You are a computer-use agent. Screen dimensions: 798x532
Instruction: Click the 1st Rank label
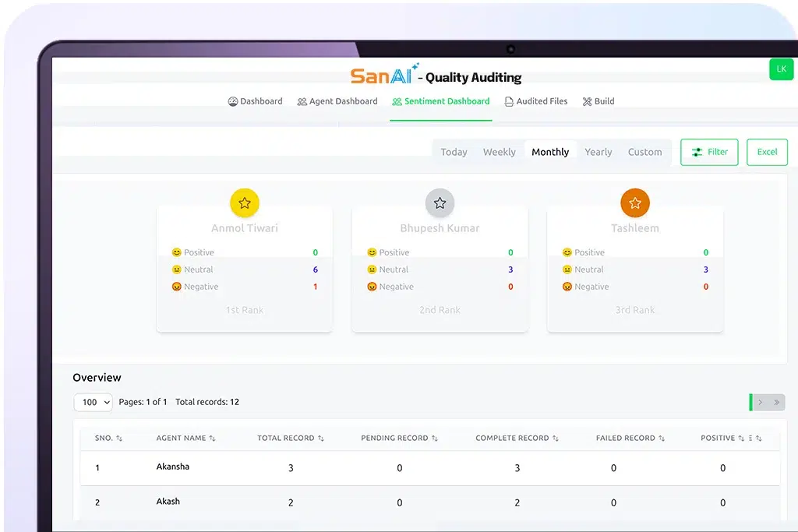tap(245, 310)
